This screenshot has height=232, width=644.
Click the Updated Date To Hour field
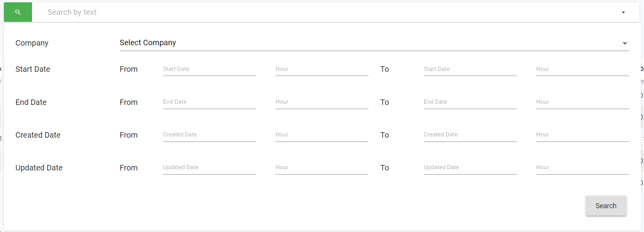tap(582, 168)
